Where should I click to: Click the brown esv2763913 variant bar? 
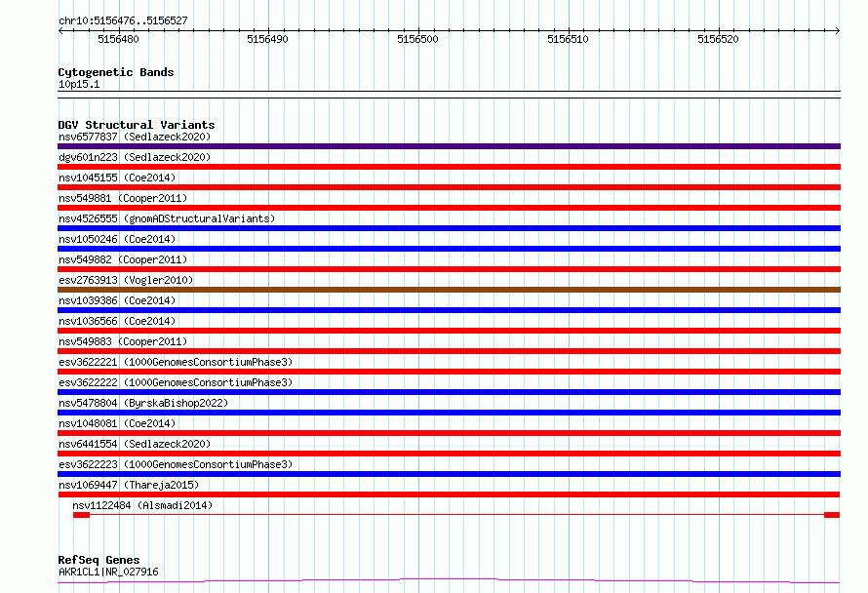coord(449,290)
